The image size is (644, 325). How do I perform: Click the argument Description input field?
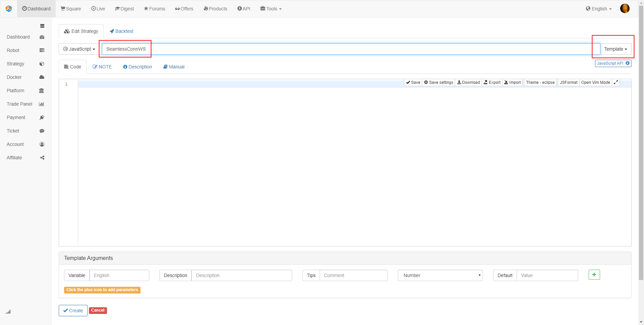[x=242, y=275]
